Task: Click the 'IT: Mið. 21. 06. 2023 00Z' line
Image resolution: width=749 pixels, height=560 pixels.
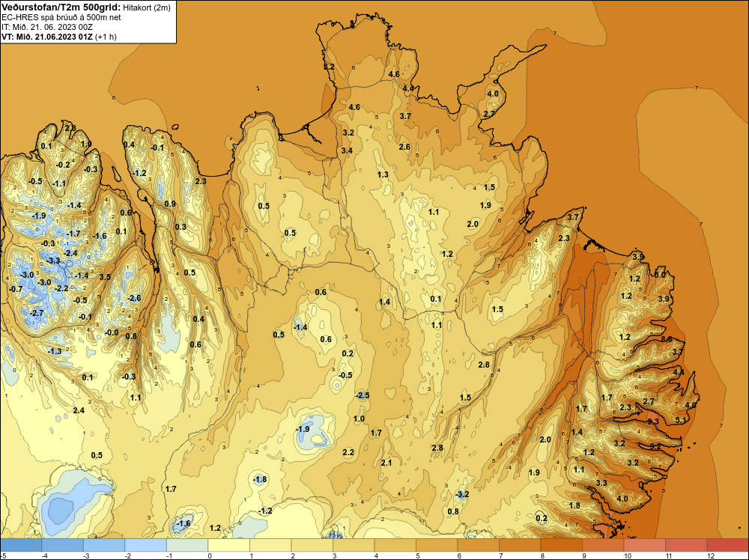Action: point(46,27)
